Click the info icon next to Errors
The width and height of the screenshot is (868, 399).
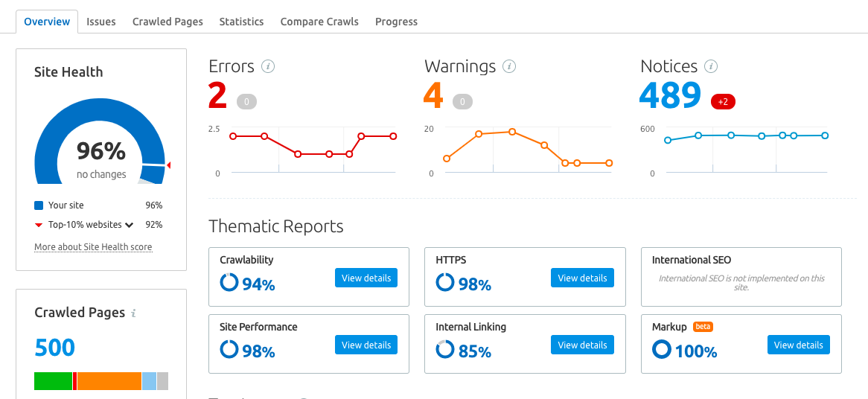click(268, 66)
